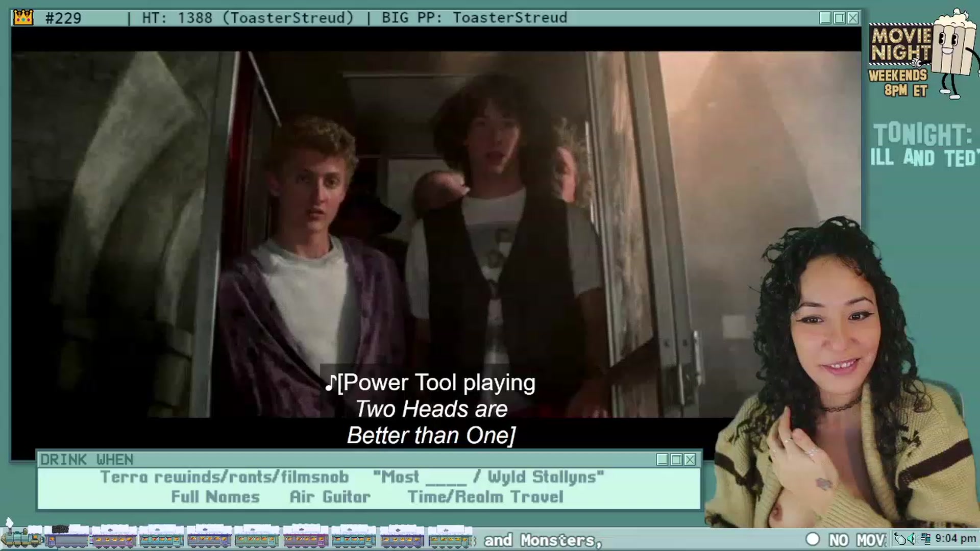Click the white recording dot in taskbar
This screenshot has height=551, width=980.
pyautogui.click(x=813, y=539)
